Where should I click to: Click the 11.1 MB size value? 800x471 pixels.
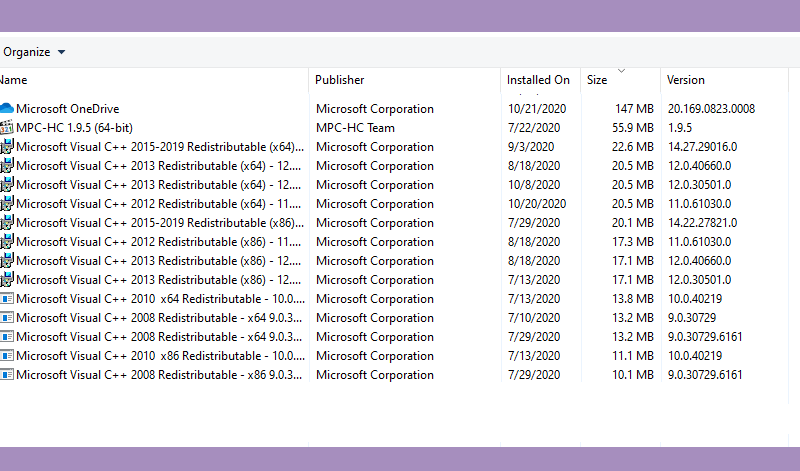click(x=633, y=356)
